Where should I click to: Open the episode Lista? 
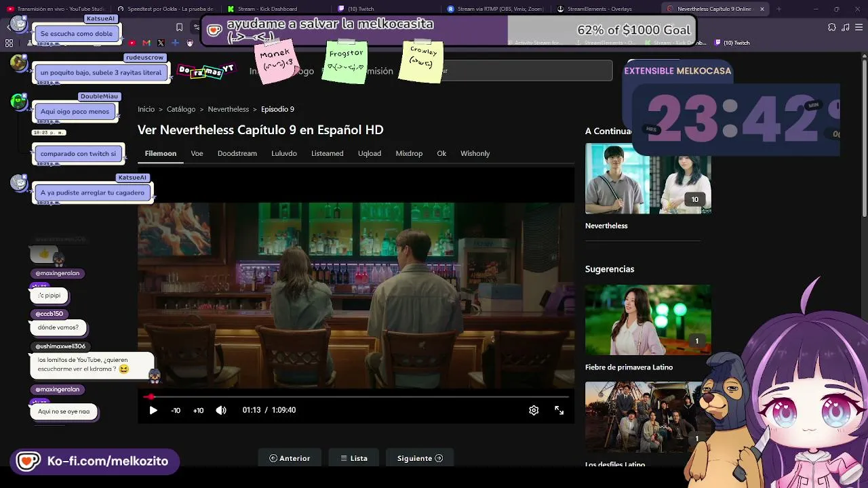[354, 458]
